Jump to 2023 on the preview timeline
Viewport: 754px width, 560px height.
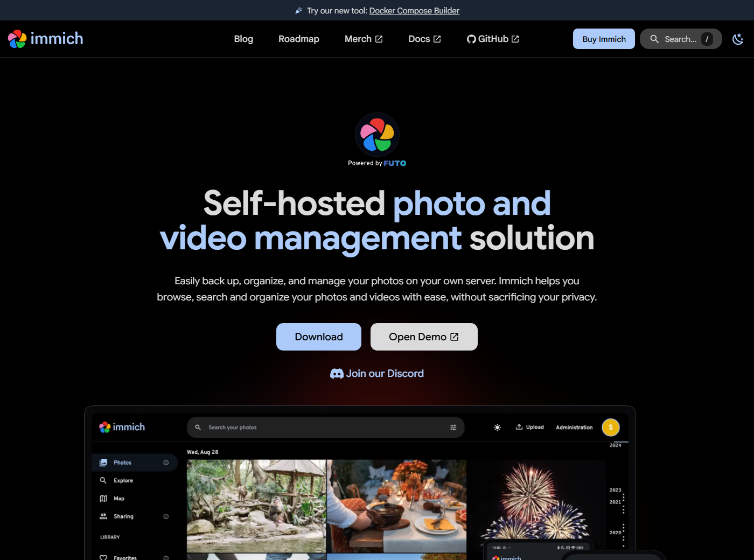tap(615, 490)
